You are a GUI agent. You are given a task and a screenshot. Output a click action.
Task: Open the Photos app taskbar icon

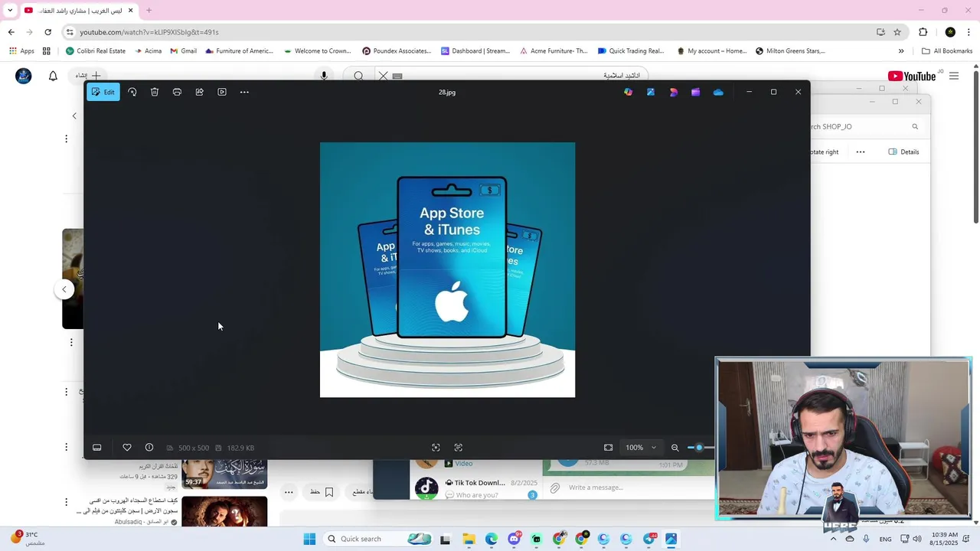tap(671, 539)
